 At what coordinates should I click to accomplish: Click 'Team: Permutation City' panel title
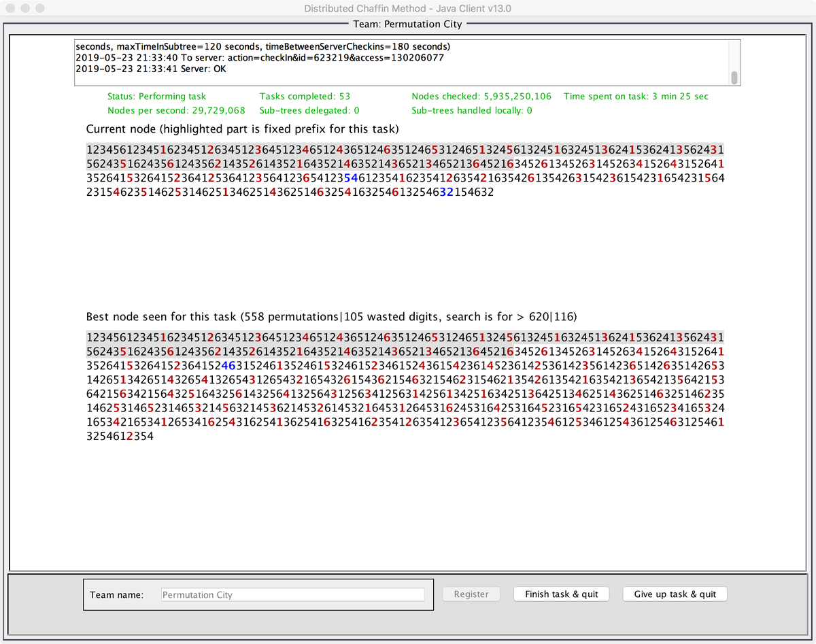tap(407, 24)
